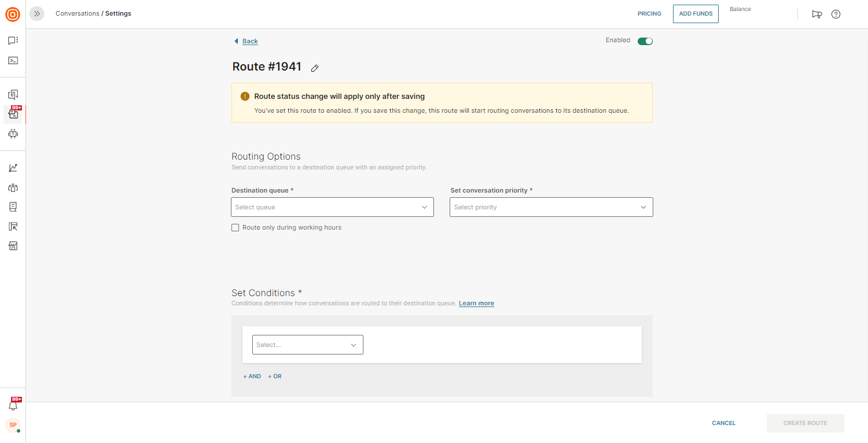Viewport: 868px width, 443px height.
Task: Open the Learn more link
Action: tap(476, 303)
